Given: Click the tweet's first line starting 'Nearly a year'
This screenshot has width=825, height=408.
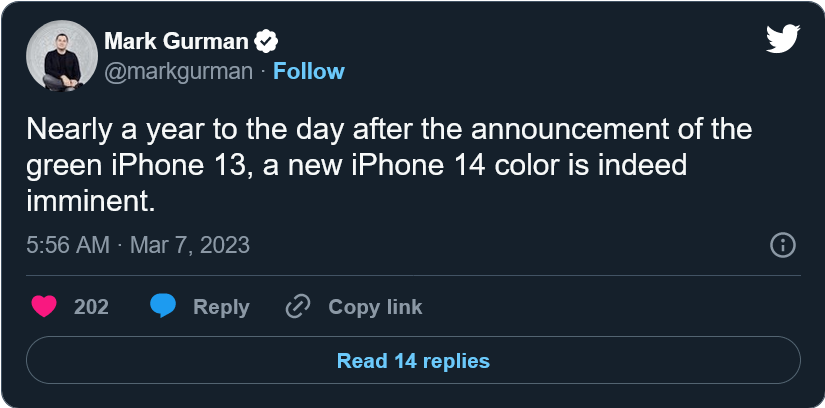Looking at the screenshot, I should 389,130.
